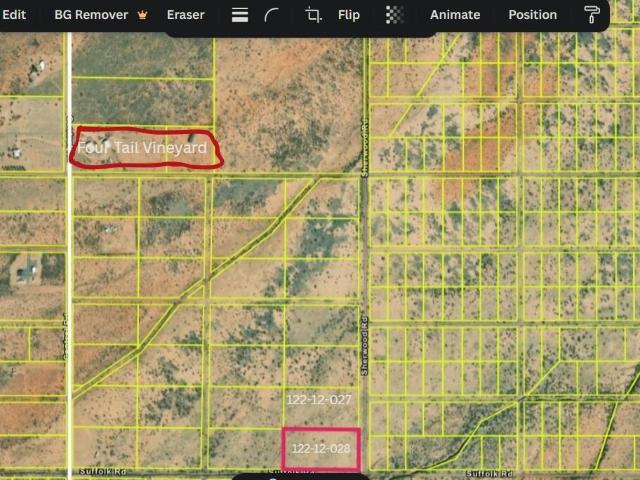Viewport: 640px width, 480px height.
Task: Click the copy style paint roller icon
Action: point(591,15)
